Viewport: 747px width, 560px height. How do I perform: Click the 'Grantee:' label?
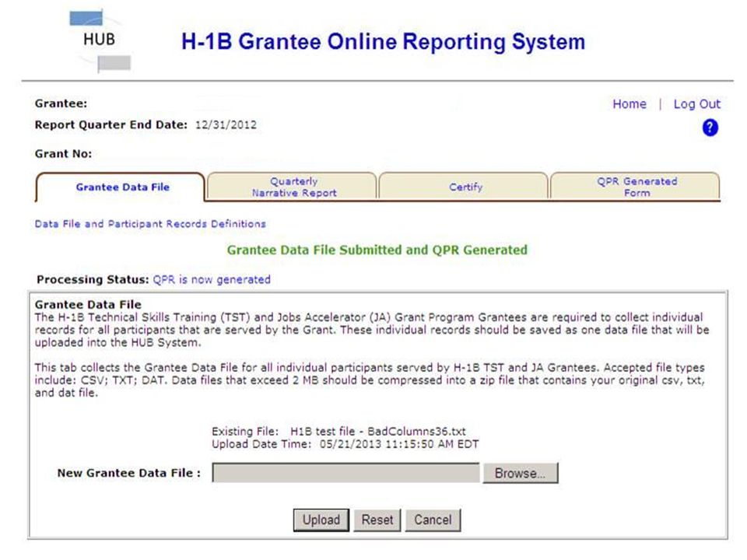coord(61,103)
